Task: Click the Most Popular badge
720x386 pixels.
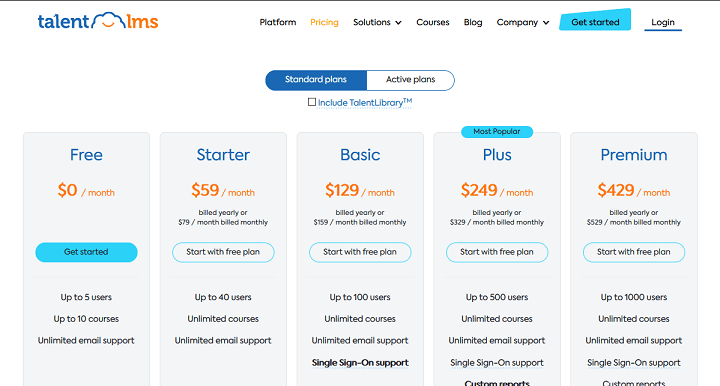Action: coord(497,132)
